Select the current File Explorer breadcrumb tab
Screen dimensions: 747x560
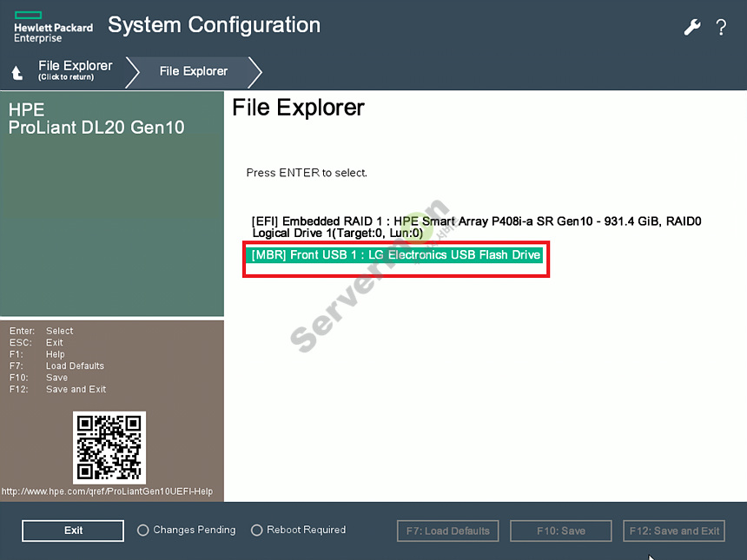point(194,71)
